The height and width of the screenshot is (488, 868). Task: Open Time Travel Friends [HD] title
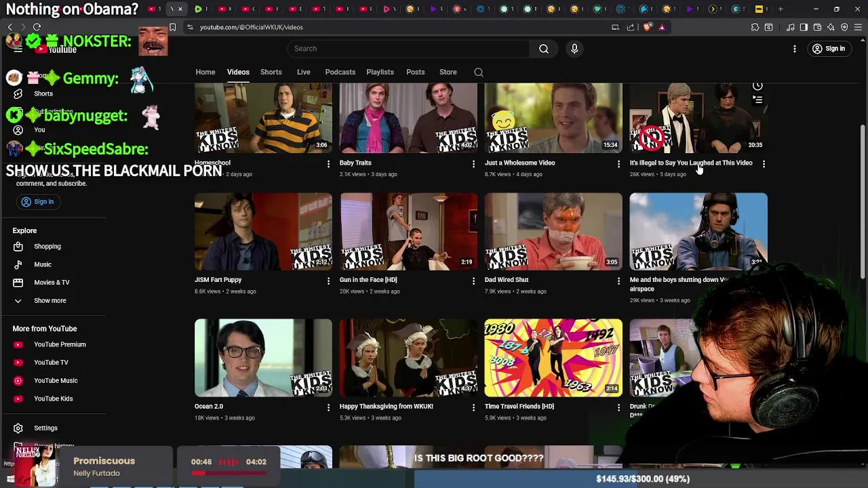tap(519, 407)
